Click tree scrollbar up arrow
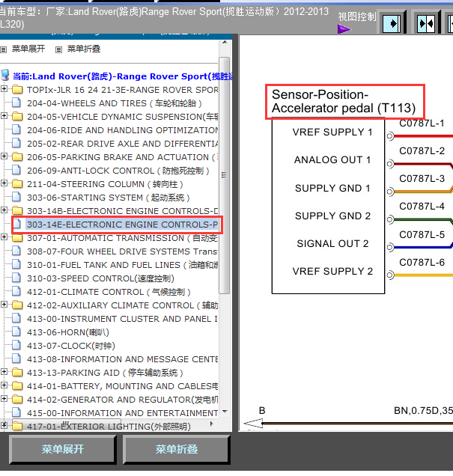This screenshot has height=476, width=453. (225, 42)
